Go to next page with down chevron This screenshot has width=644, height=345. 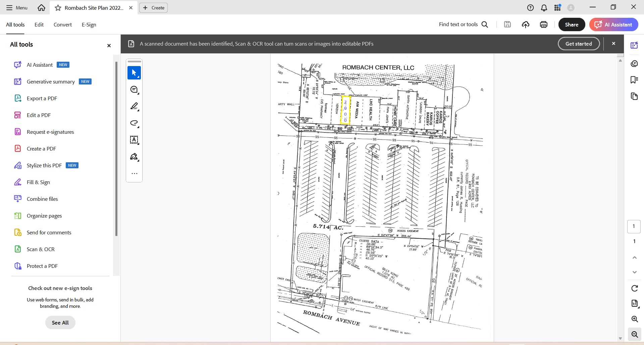(634, 272)
